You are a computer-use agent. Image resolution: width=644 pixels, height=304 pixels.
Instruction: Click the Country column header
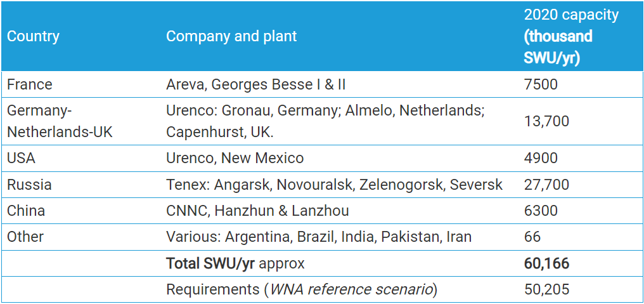coord(33,36)
